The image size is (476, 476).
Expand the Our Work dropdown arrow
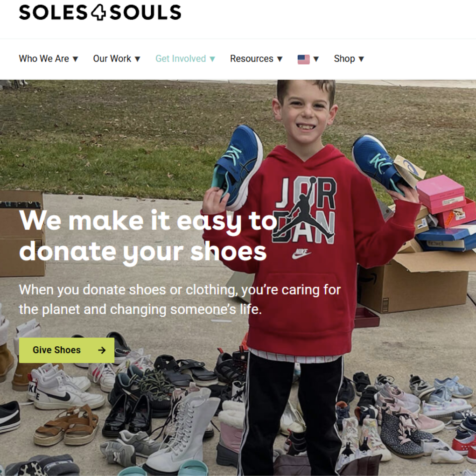(x=138, y=59)
